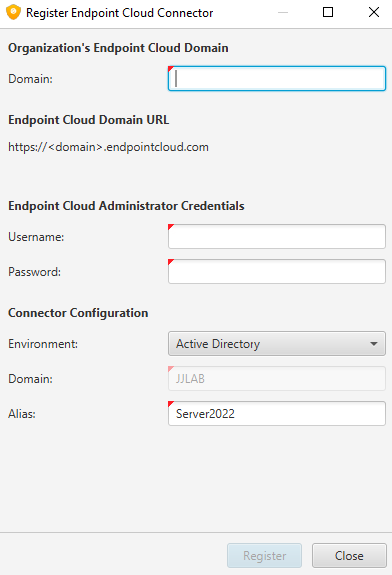392x575 pixels.
Task: Open the Environment dropdown showing Active Directory
Action: [277, 344]
